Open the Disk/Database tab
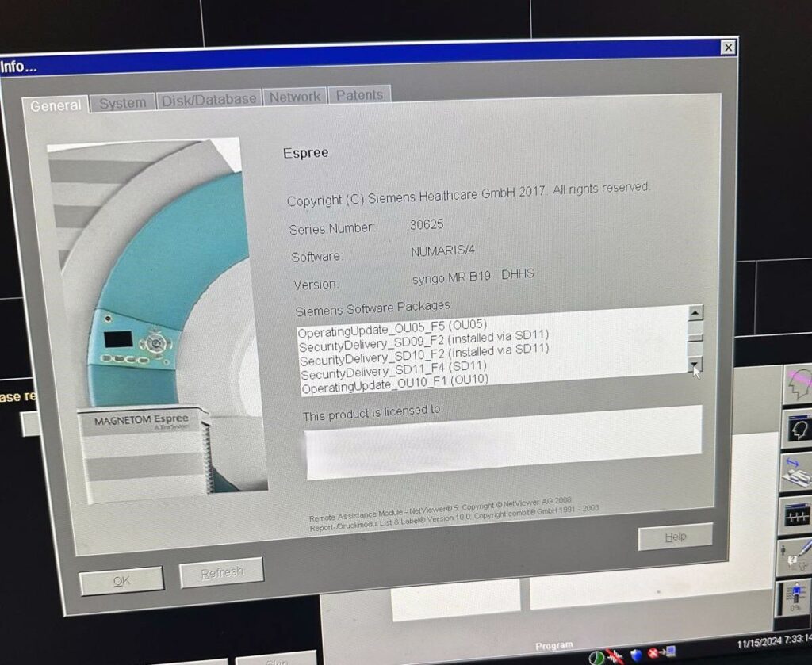 click(209, 99)
